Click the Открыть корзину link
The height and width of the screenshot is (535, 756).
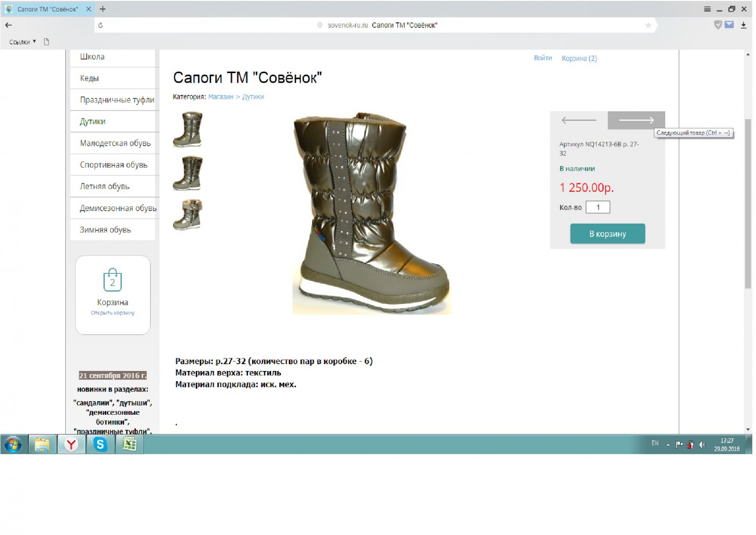pos(113,313)
